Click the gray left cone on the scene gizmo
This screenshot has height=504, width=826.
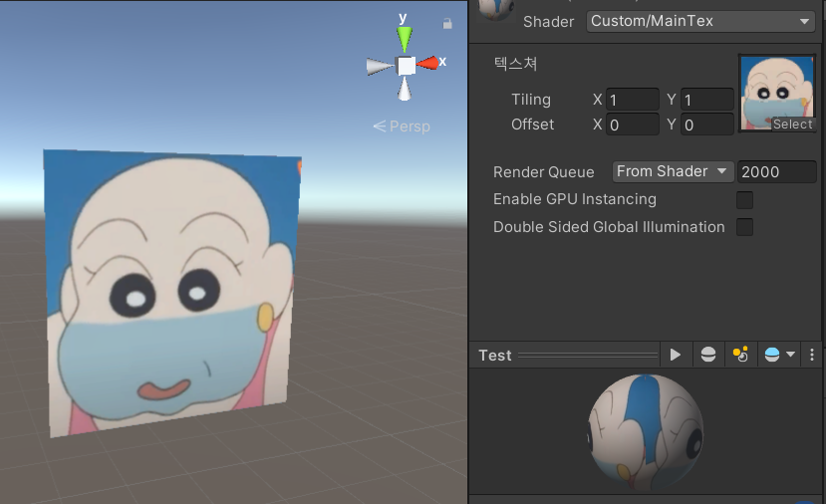point(380,67)
